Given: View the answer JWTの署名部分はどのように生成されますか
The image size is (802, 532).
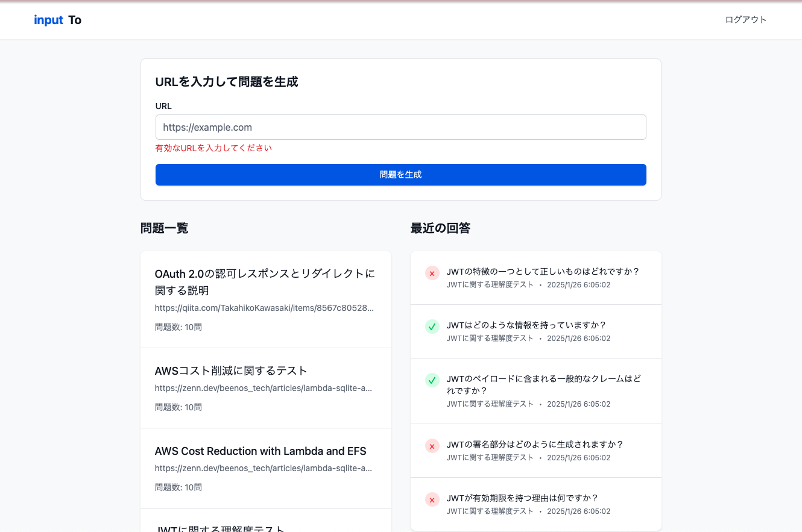Looking at the screenshot, I should (x=535, y=444).
